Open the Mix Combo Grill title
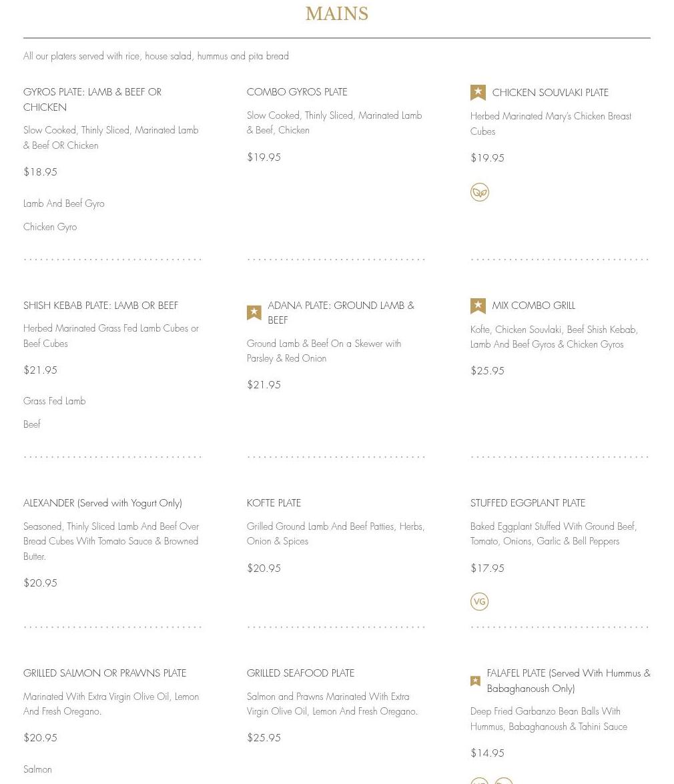 [533, 306]
